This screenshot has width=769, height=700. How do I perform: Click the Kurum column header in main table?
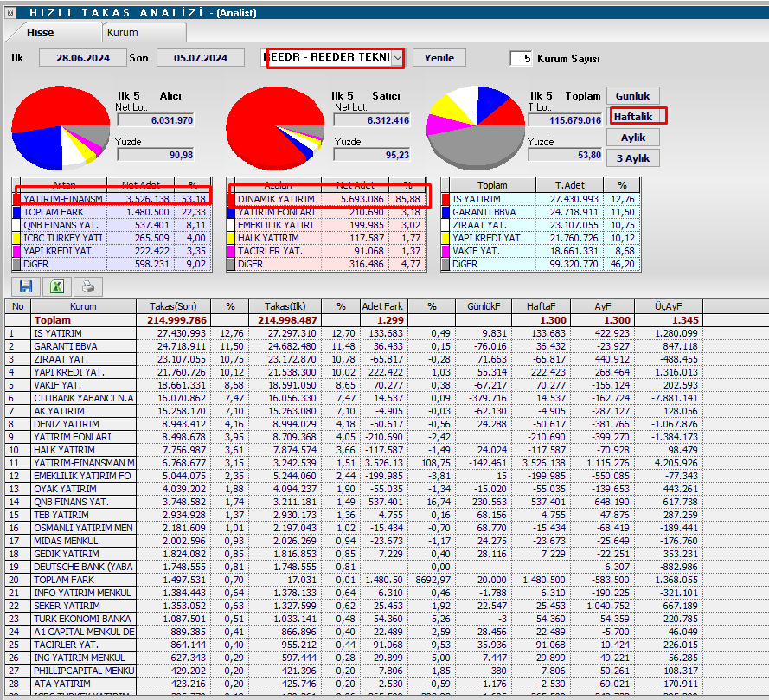click(x=83, y=306)
